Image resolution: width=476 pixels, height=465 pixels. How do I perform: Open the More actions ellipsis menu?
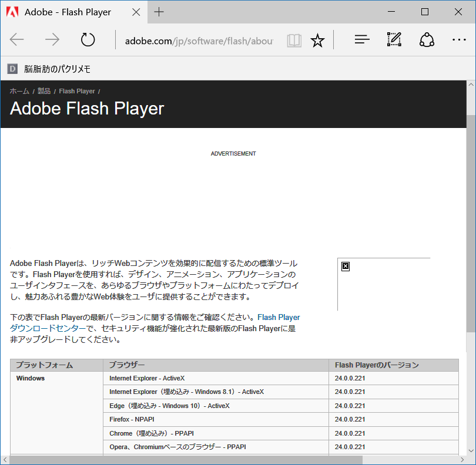click(459, 40)
